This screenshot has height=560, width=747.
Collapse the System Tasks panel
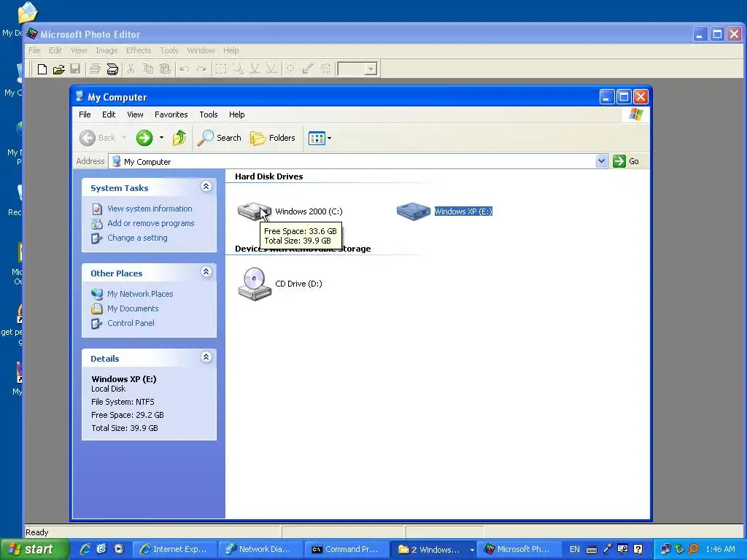(206, 187)
